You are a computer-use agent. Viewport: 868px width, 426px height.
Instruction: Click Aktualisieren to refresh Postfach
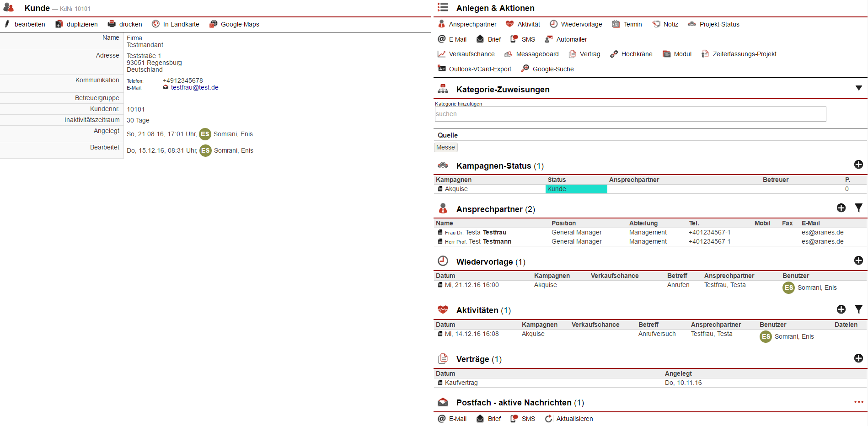[569, 419]
